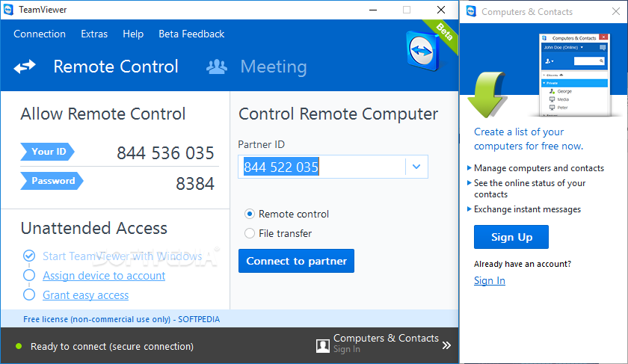Click Computers & Contacts label in status bar
Screen dimensions: 628x364
pyautogui.click(x=386, y=339)
